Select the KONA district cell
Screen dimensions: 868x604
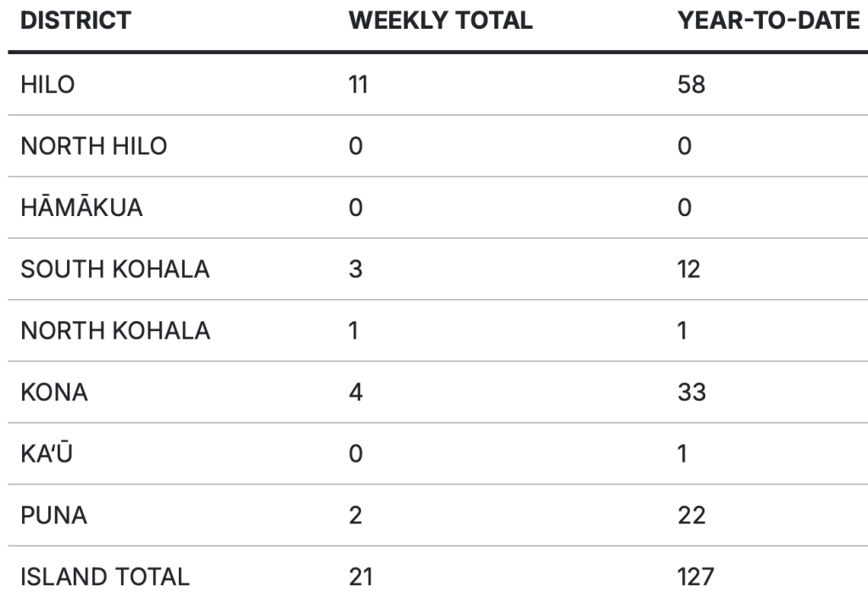point(53,393)
